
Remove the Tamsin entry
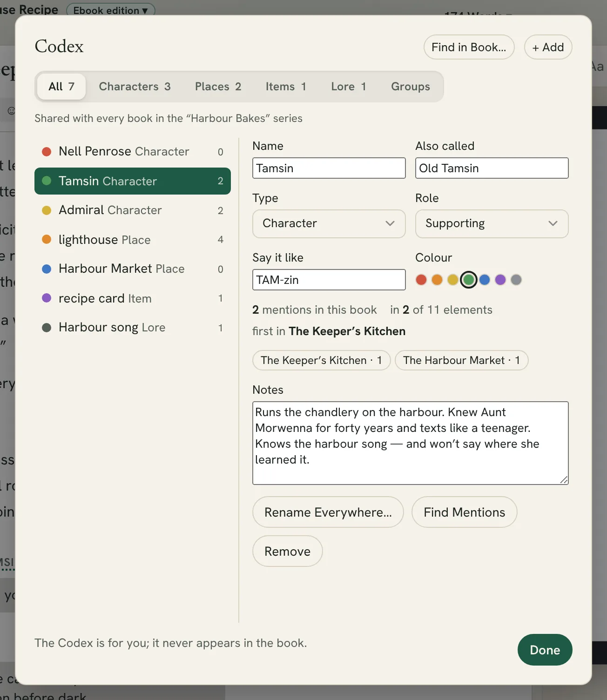pos(287,551)
